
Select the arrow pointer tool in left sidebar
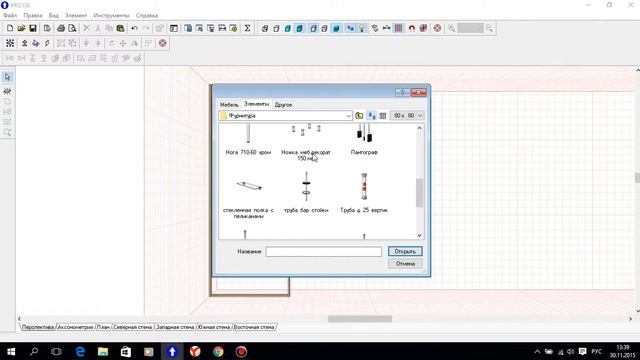pyautogui.click(x=7, y=77)
